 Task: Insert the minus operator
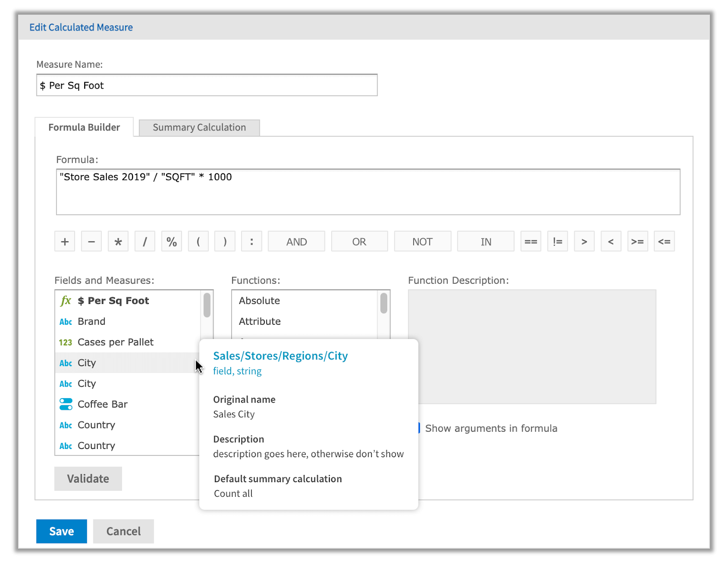click(x=91, y=242)
